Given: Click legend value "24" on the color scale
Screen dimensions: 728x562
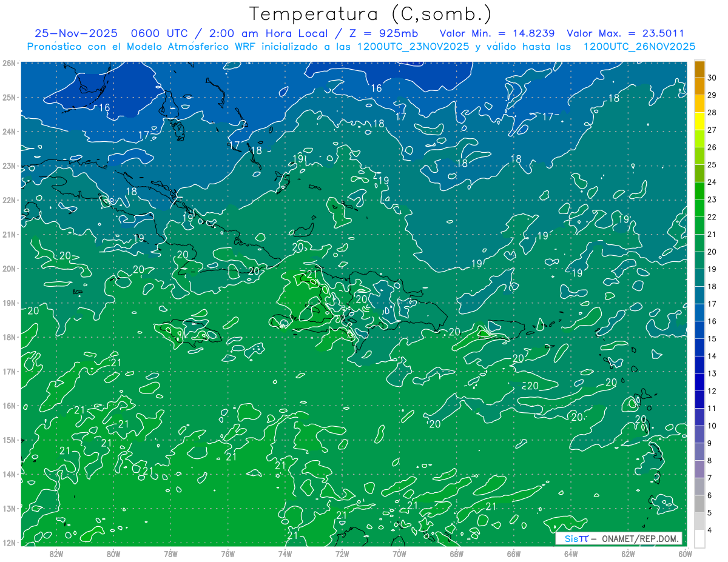Looking at the screenshot, I should click(x=712, y=182).
